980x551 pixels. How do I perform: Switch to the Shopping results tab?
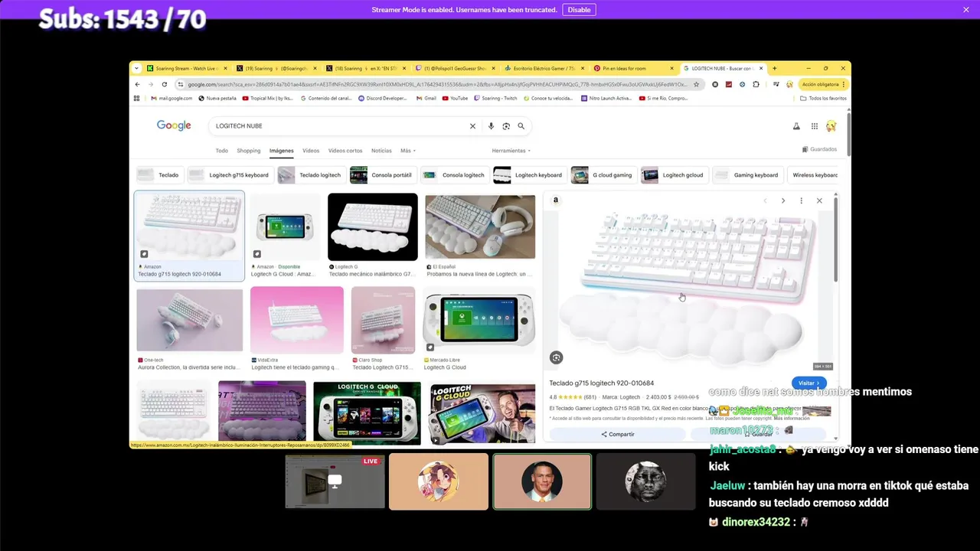pyautogui.click(x=249, y=151)
